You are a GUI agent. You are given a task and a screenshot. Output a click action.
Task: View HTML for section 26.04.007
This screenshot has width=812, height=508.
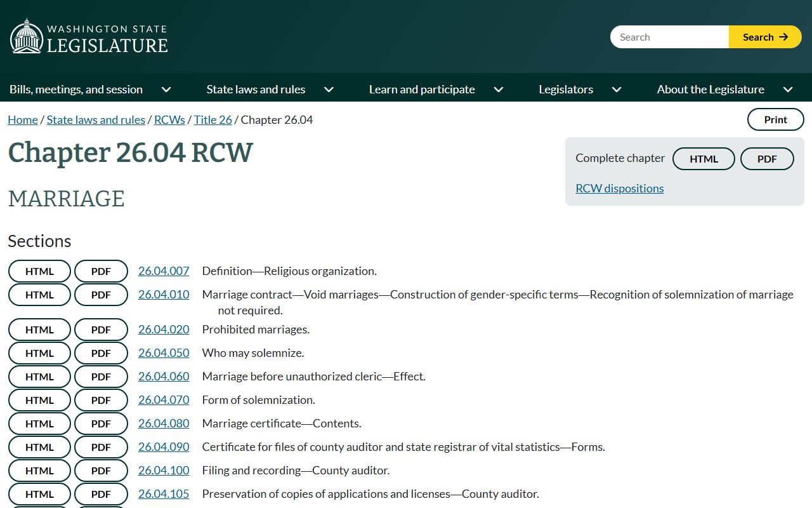pyautogui.click(x=39, y=271)
